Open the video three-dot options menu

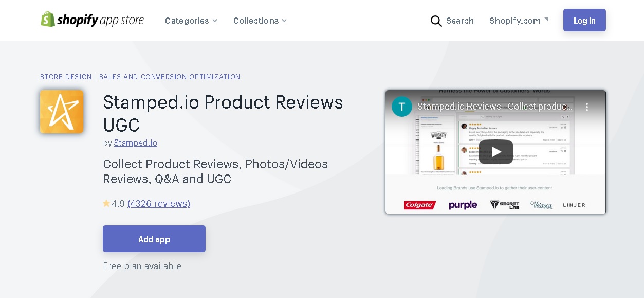pos(587,107)
